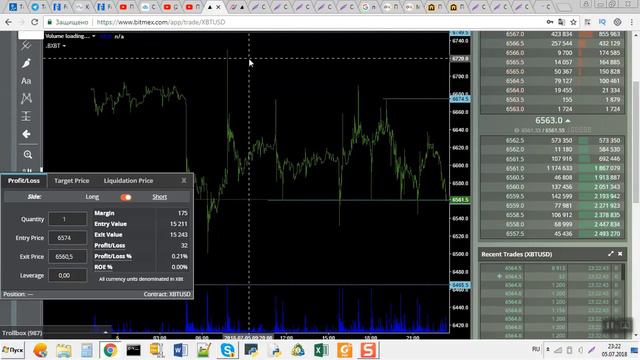
Task: Open the orange G application in taskbar
Action: click(345, 350)
